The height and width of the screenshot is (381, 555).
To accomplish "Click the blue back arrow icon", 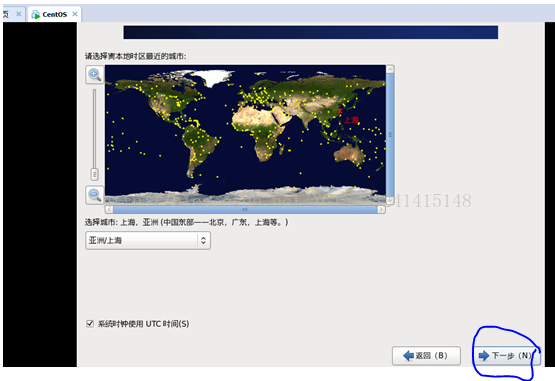I will [408, 356].
